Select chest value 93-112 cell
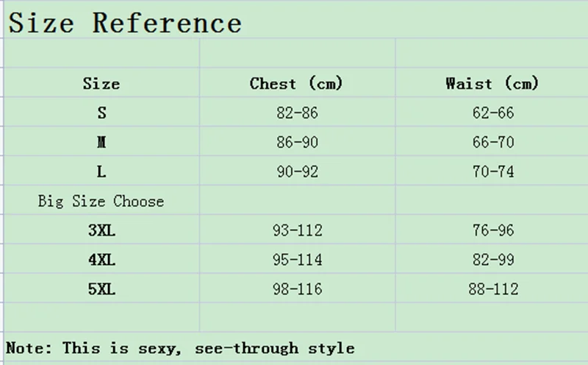 (296, 231)
